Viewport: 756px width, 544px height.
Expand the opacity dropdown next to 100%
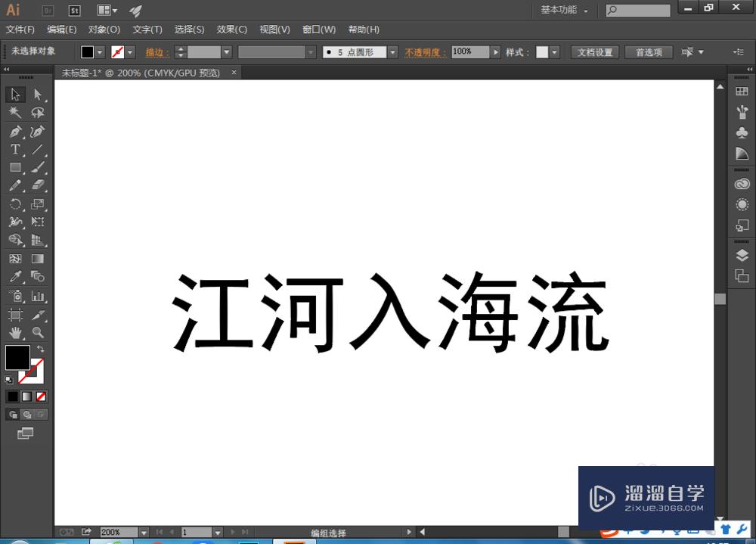pos(495,51)
